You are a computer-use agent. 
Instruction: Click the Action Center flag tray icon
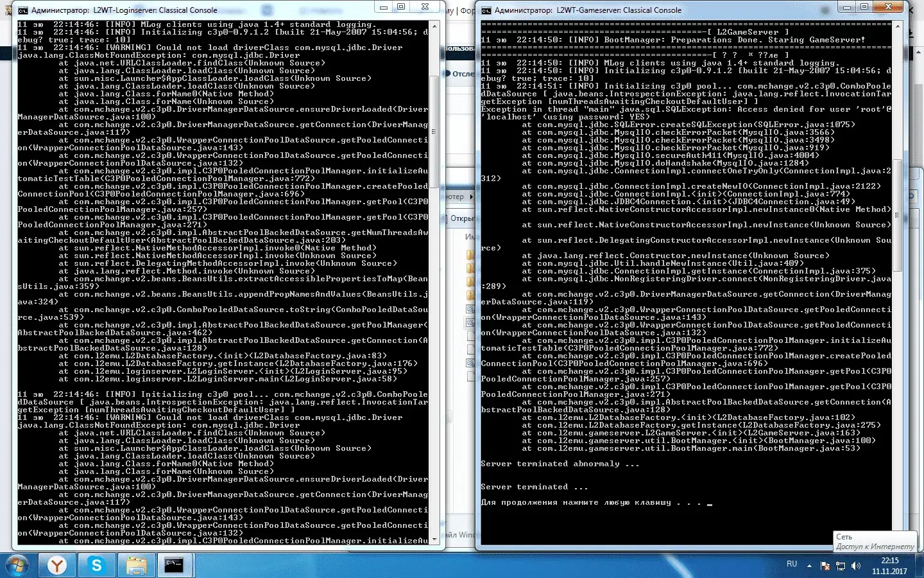pos(825,566)
